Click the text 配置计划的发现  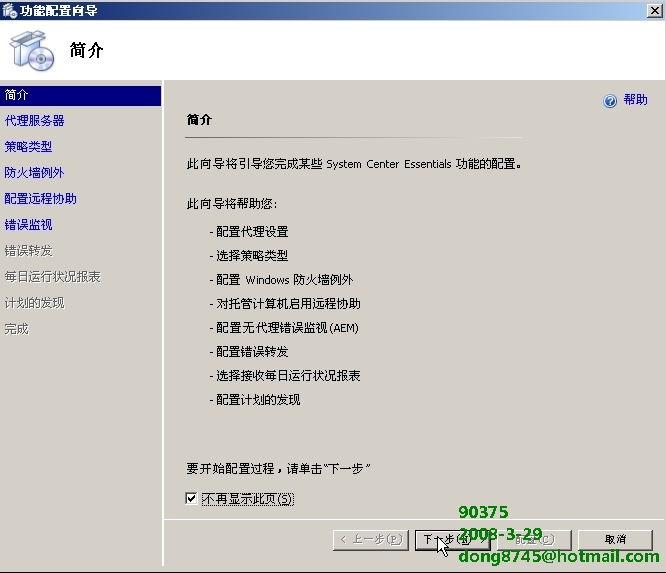pyautogui.click(x=258, y=400)
